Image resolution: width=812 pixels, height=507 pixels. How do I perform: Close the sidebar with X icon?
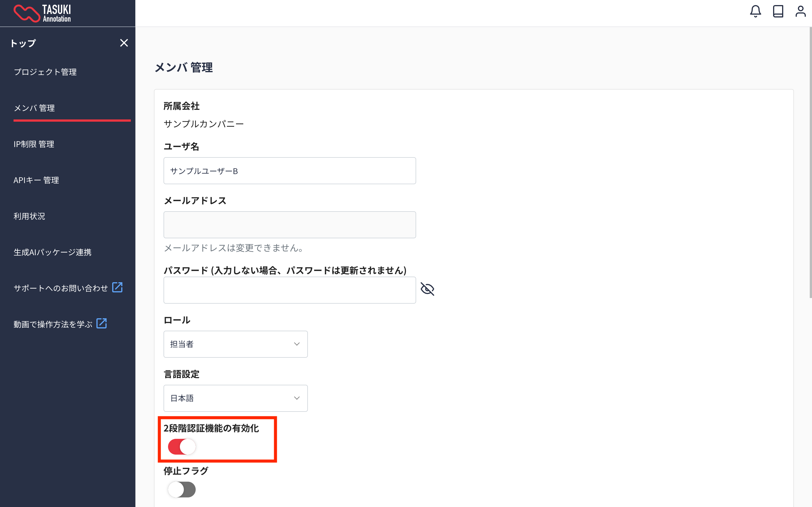point(124,43)
